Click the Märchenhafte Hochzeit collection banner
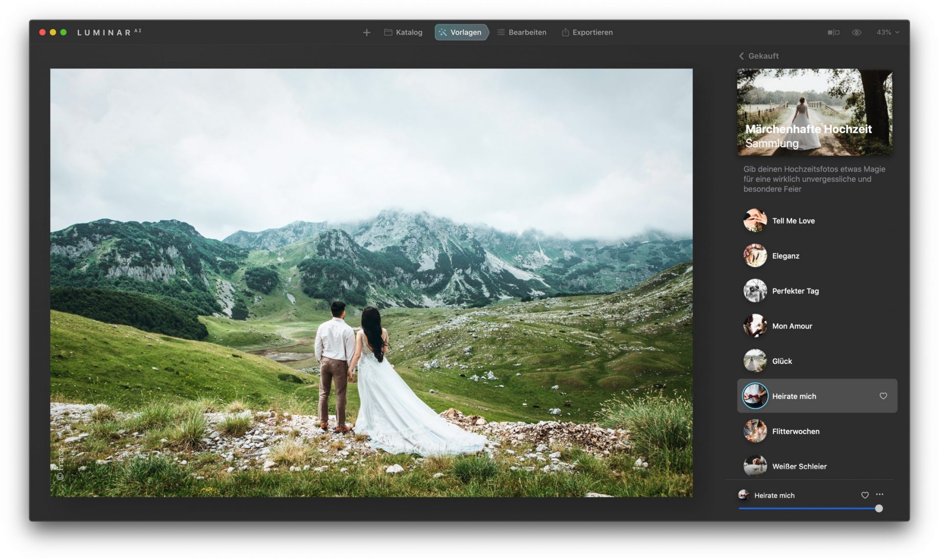Screen dimensions: 939x560 coord(814,112)
